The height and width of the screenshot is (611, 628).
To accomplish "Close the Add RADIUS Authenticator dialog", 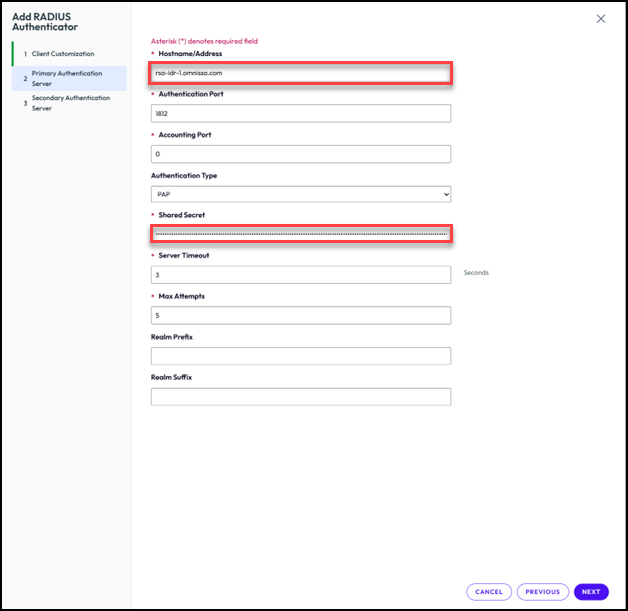I will (600, 19).
